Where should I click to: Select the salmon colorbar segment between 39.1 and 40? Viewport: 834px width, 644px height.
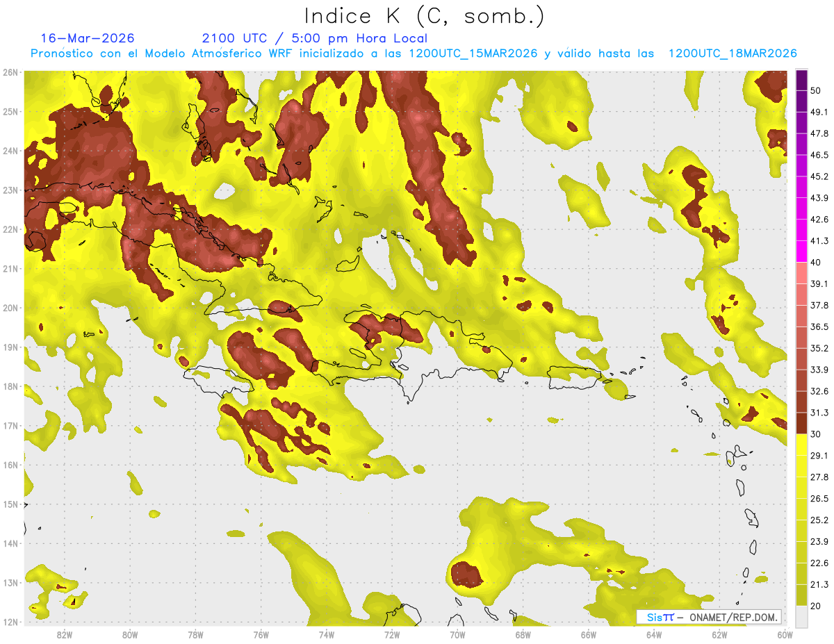(x=801, y=273)
